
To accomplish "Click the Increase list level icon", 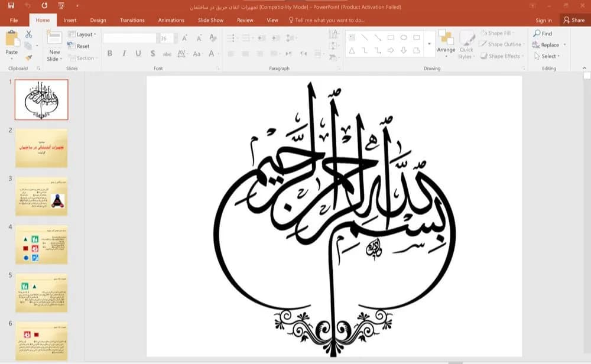I will (x=275, y=38).
